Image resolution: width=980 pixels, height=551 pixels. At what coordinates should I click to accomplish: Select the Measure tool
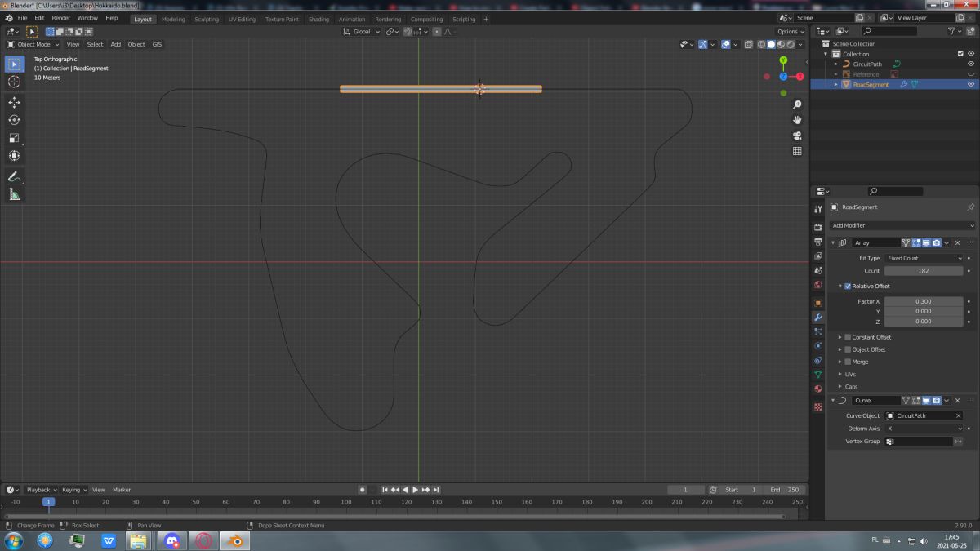[x=14, y=194]
